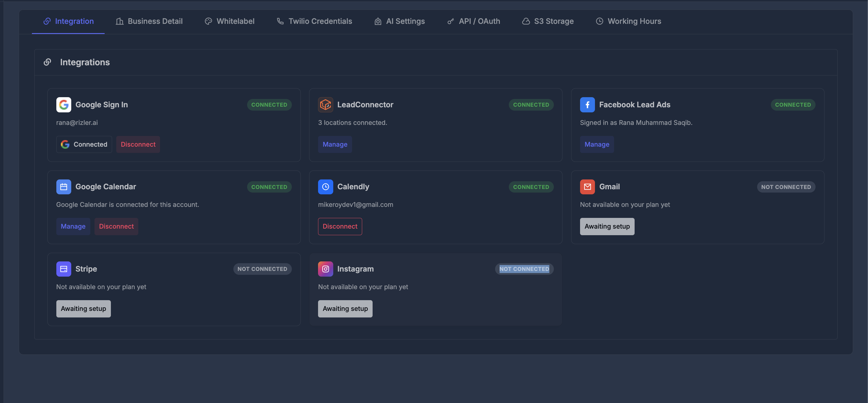The image size is (868, 403).
Task: Open the AI Settings tab
Action: tap(399, 21)
